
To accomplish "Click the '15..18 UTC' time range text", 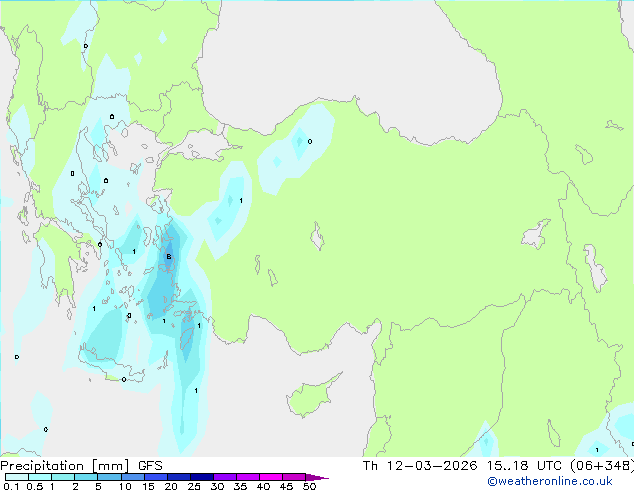I will tap(524, 466).
